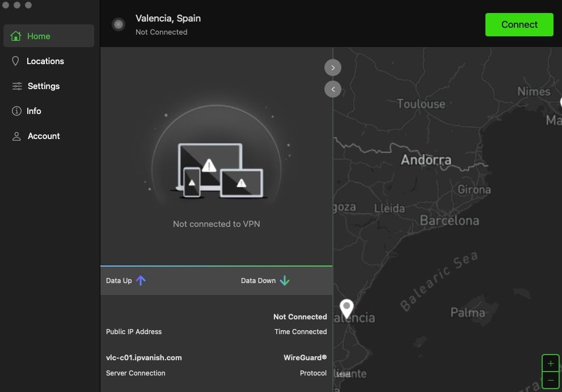562x392 pixels.
Task: Click the Data Down arrow icon
Action: click(x=285, y=280)
